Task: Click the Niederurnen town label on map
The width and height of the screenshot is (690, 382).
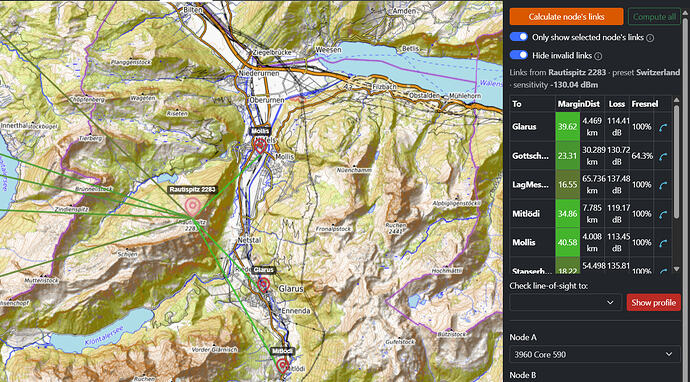Action: [x=258, y=73]
